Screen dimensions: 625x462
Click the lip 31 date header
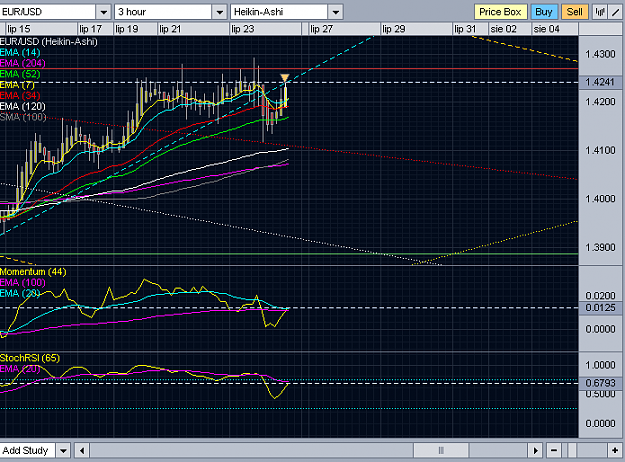pyautogui.click(x=465, y=29)
